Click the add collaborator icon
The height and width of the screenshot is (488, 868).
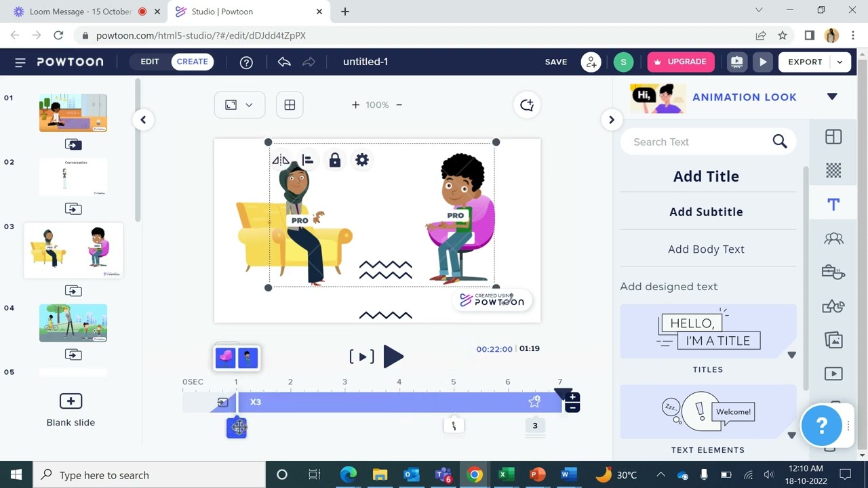click(x=591, y=62)
